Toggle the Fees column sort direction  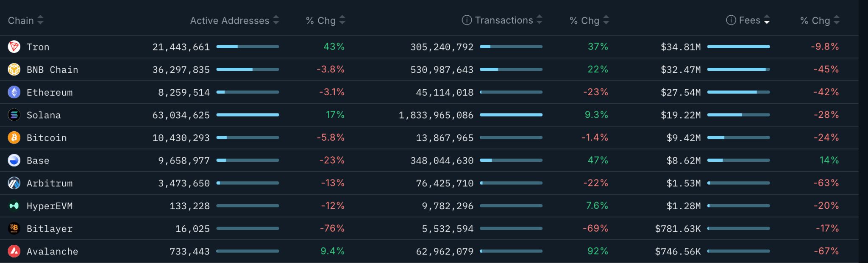[x=767, y=20]
